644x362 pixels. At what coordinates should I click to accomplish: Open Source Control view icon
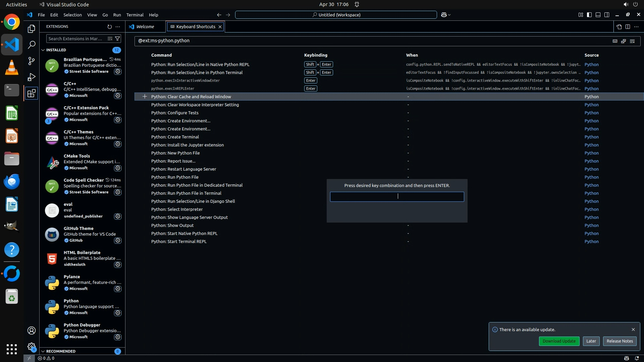pyautogui.click(x=31, y=61)
